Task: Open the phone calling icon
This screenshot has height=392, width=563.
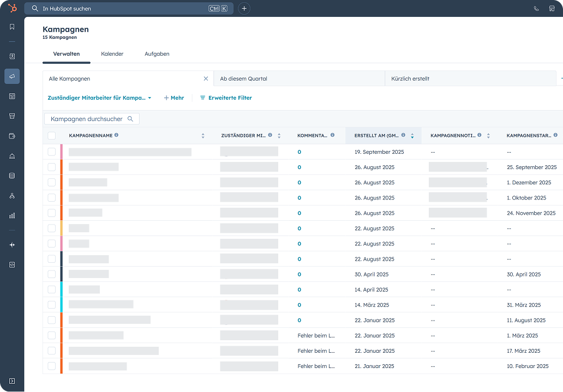Action: 536,9
